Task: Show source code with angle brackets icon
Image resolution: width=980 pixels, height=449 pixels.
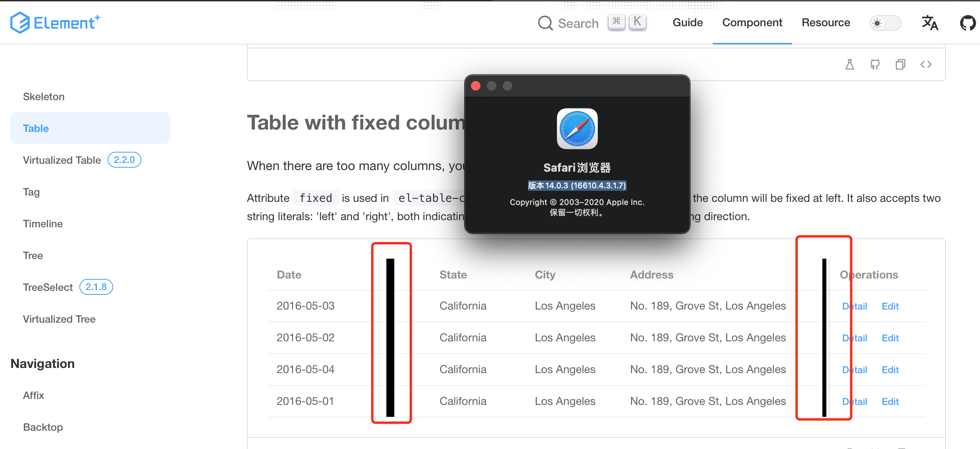Action: 926,64
